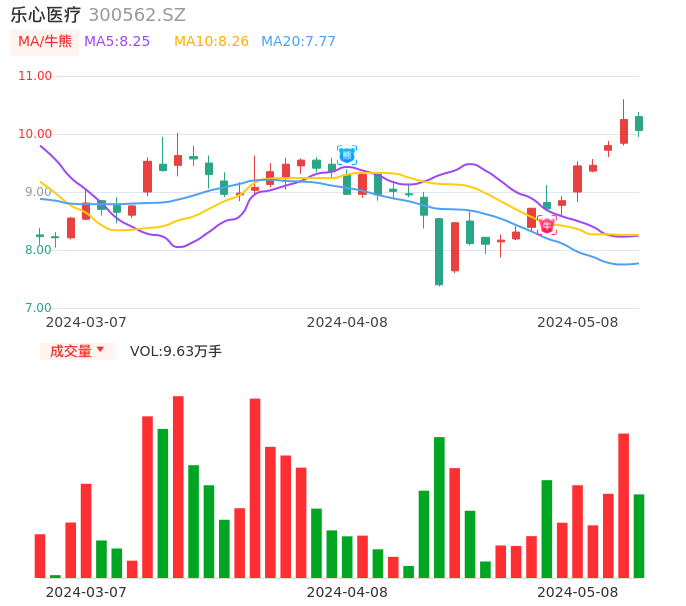This screenshot has height=606, width=686.
Task: Click the stock name 乐心医疗
Action: point(46,15)
